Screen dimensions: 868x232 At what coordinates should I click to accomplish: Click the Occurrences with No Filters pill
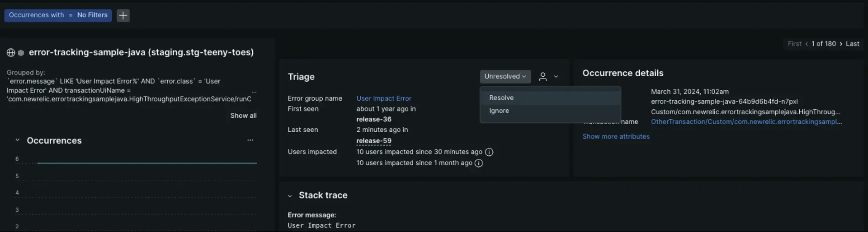coord(58,15)
